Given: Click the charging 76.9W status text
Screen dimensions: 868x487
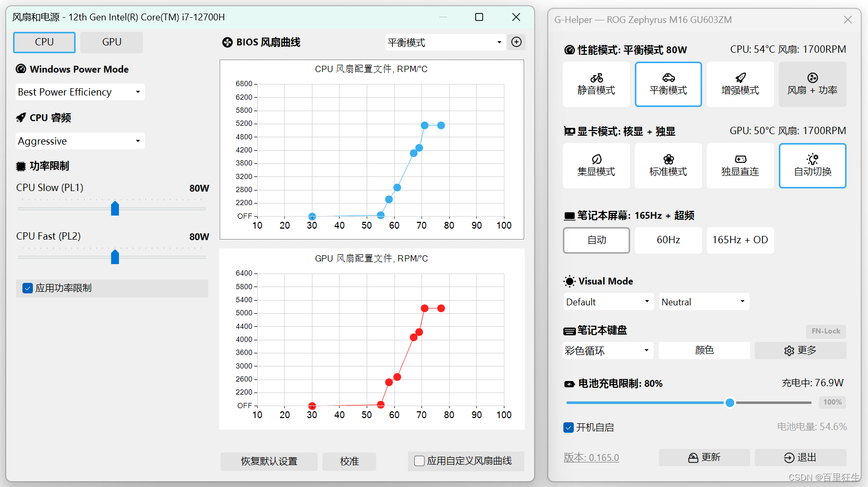Looking at the screenshot, I should (813, 383).
